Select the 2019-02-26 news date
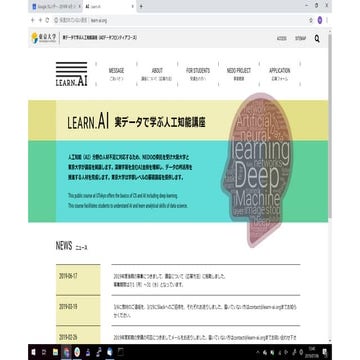The width and height of the screenshot is (360, 360). point(68,337)
